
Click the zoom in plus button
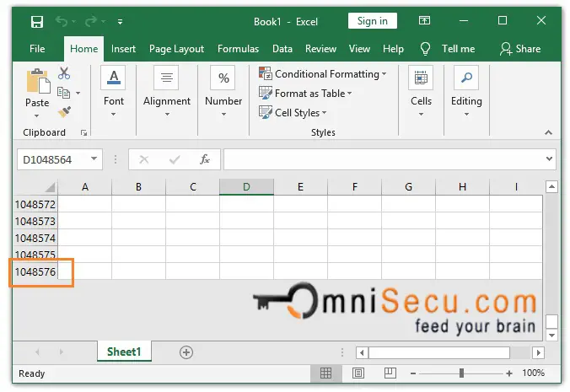pos(509,373)
